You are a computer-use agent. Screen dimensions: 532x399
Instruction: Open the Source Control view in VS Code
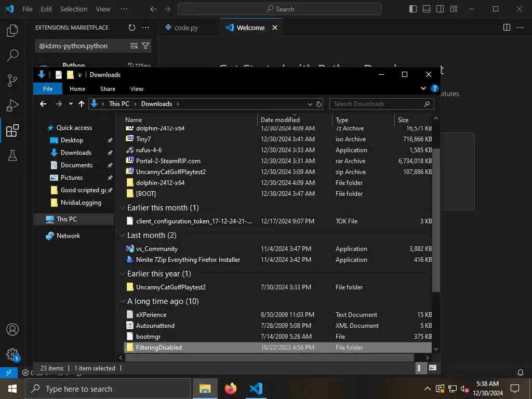[12, 81]
